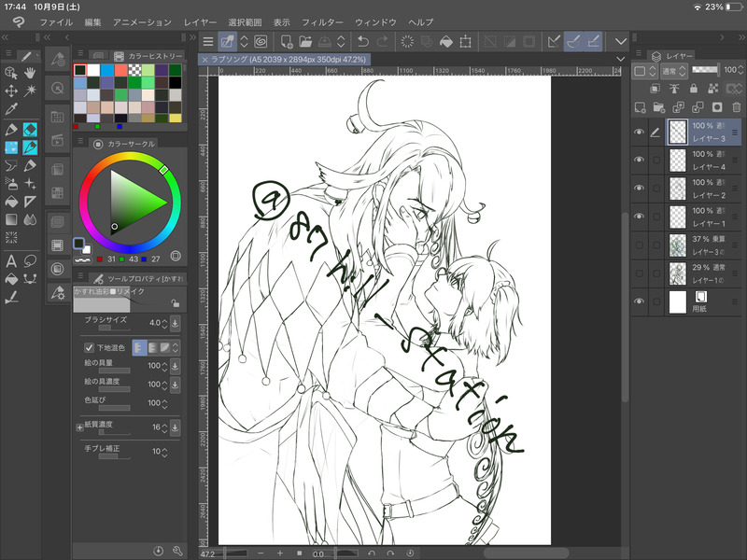This screenshot has width=747, height=560.
Task: Select the Balloon tool
Action: (x=30, y=261)
